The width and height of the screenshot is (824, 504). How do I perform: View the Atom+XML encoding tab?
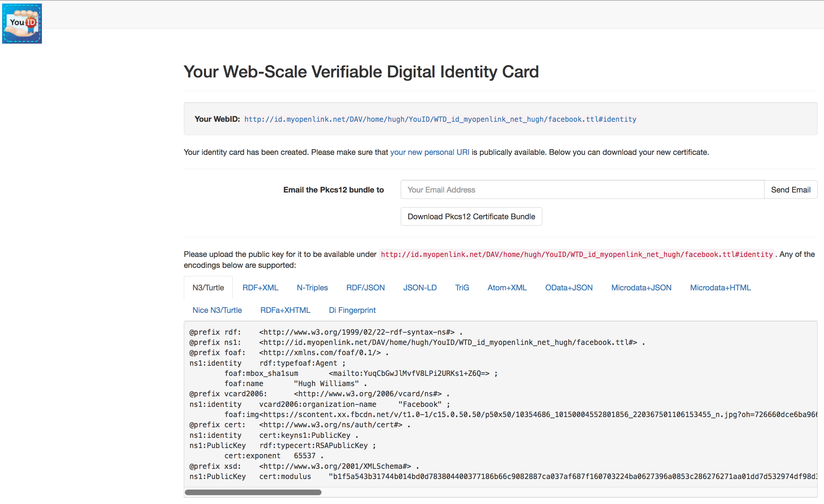pos(507,288)
